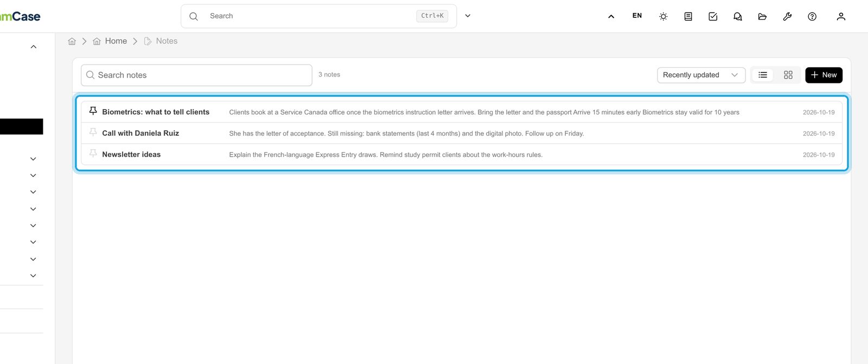Pin the Call with Daniela Ruiz note
The width and height of the screenshot is (868, 364).
[93, 132]
